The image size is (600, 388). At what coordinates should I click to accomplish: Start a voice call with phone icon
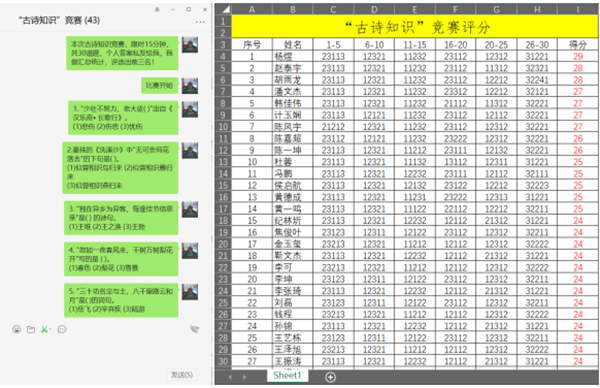pyautogui.click(x=195, y=329)
